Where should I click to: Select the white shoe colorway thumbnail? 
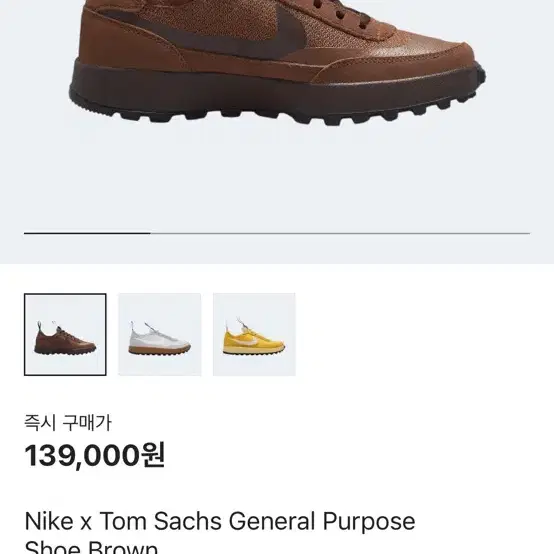[160, 334]
